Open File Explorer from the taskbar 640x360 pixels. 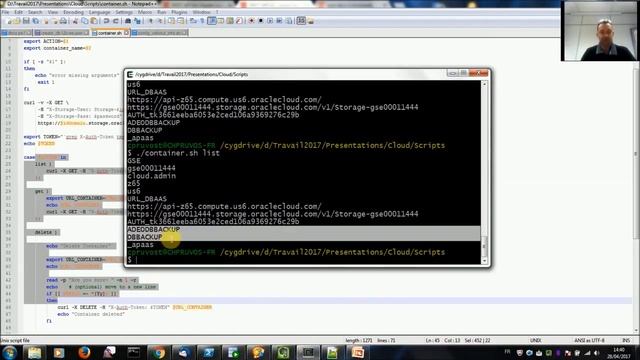pyautogui.click(x=35, y=352)
